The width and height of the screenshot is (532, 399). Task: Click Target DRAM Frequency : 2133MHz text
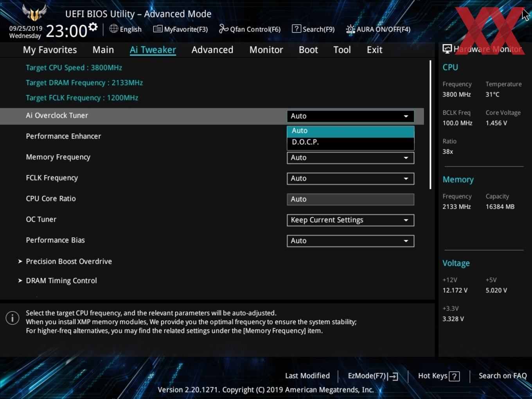tap(84, 83)
